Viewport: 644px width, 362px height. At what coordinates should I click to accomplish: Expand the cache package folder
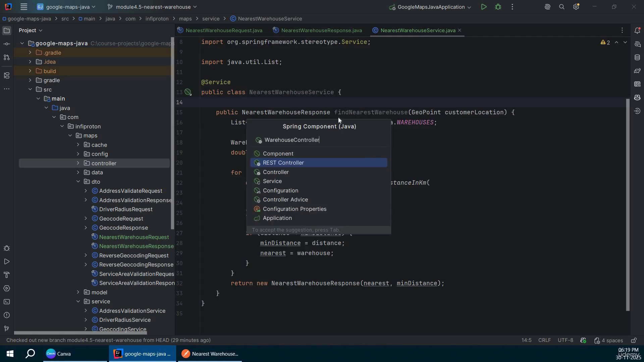point(78,145)
